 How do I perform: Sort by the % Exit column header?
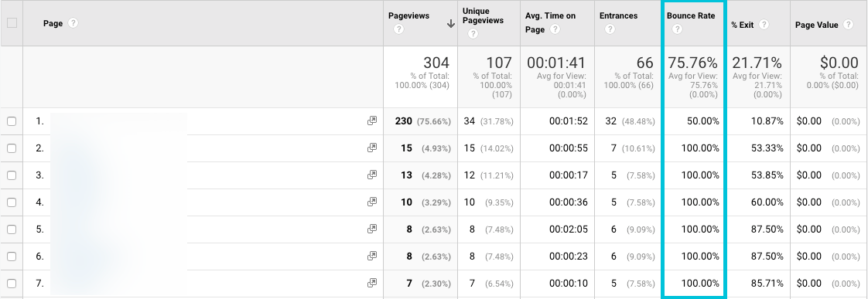tap(743, 25)
